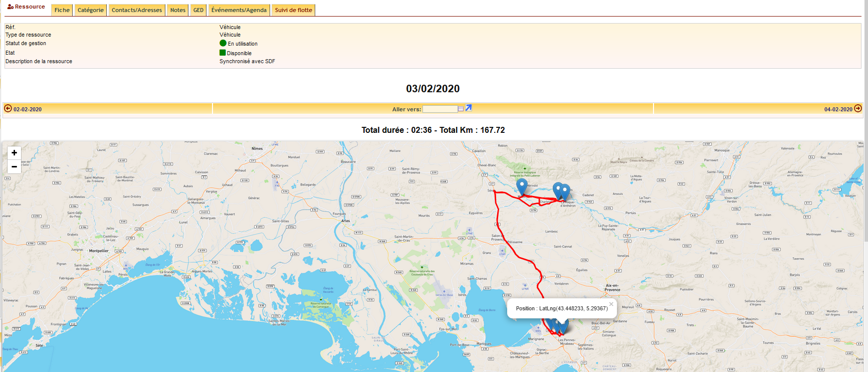Click the Salon-de-Provence map label
The width and height of the screenshot is (868, 372).
(498, 238)
